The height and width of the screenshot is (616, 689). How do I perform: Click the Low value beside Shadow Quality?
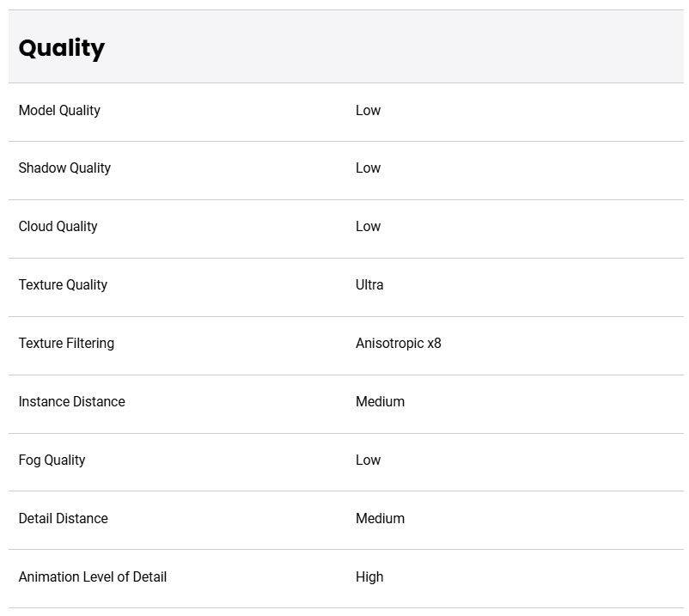pyautogui.click(x=368, y=168)
